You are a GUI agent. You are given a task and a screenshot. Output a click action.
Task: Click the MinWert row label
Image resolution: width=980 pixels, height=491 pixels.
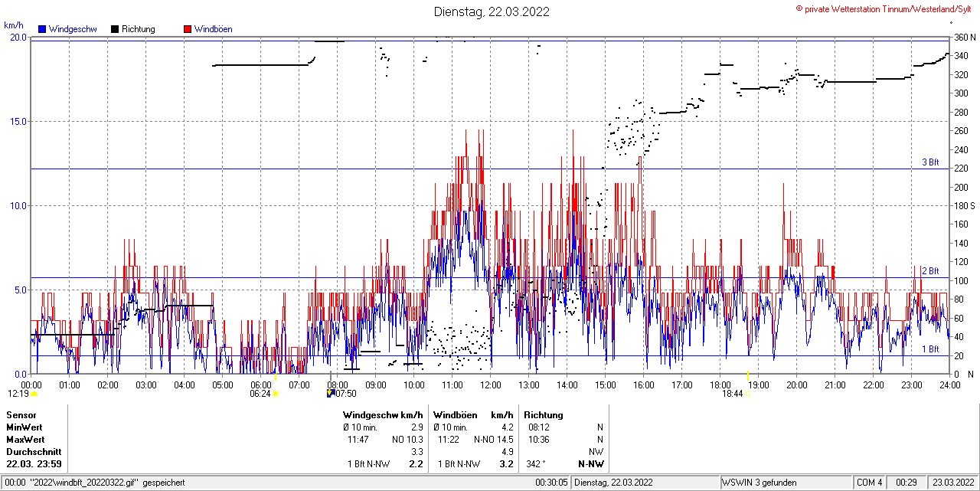(x=25, y=427)
